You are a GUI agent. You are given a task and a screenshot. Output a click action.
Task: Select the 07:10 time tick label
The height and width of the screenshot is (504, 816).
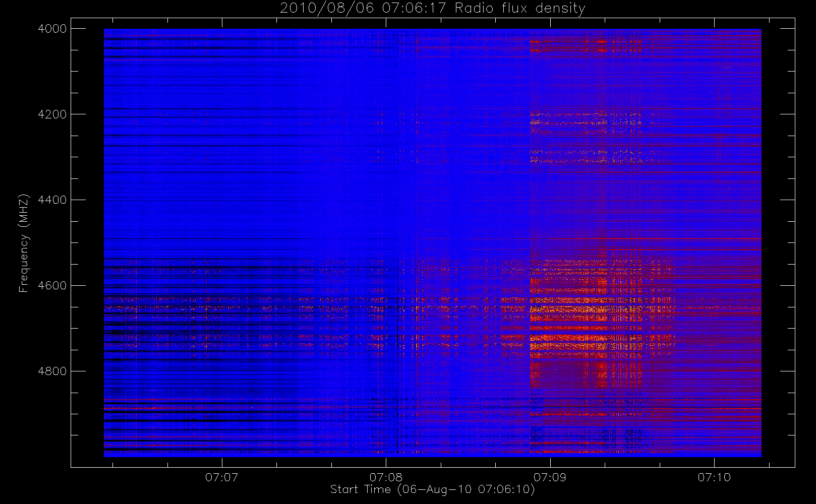[714, 477]
